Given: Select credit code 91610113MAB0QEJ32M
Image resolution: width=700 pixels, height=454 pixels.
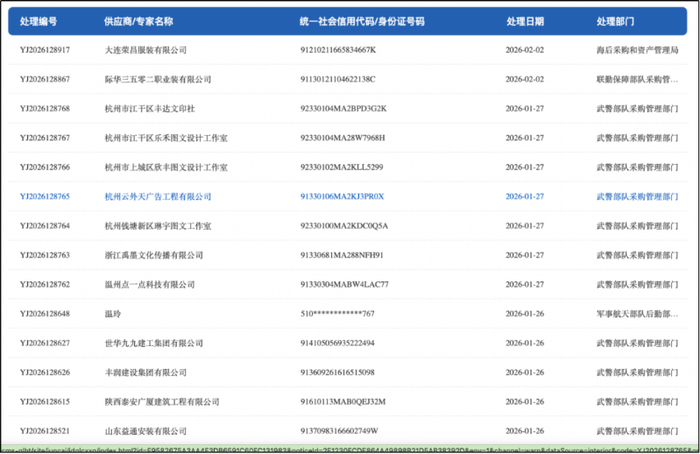Looking at the screenshot, I should (343, 402).
